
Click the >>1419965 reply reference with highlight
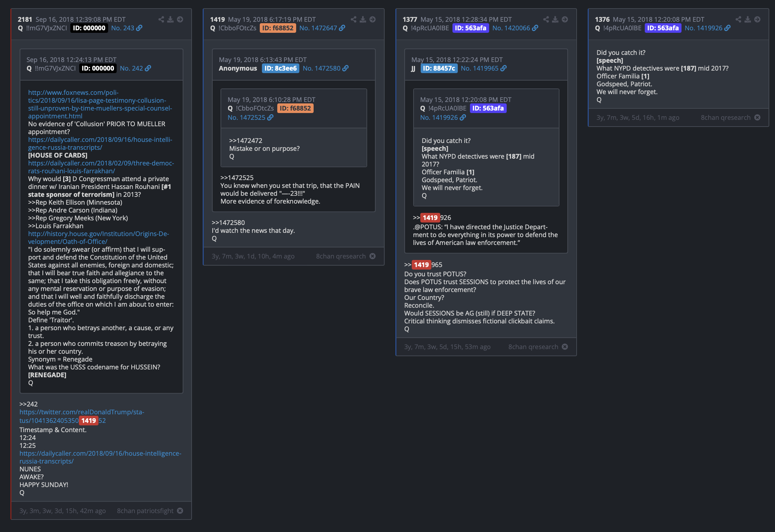pos(423,265)
